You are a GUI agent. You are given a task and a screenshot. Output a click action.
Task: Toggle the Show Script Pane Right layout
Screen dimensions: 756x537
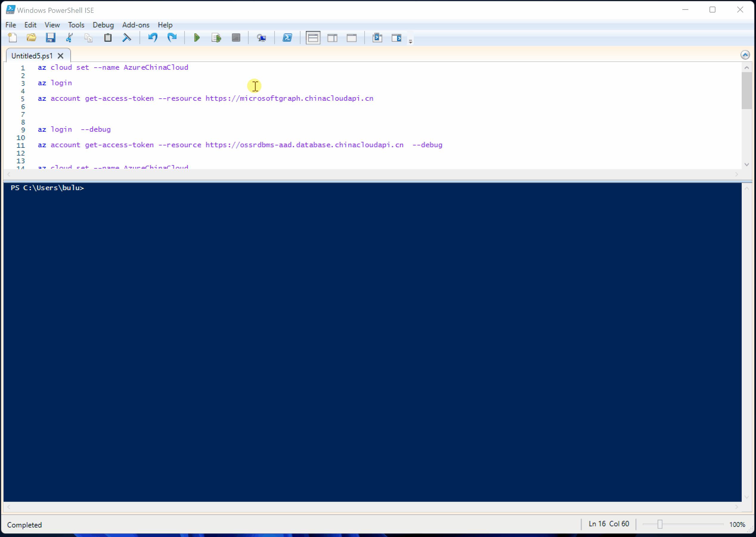tap(332, 38)
